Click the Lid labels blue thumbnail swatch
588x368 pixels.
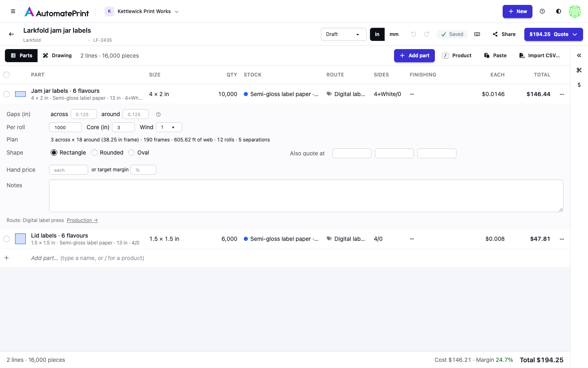pyautogui.click(x=20, y=239)
